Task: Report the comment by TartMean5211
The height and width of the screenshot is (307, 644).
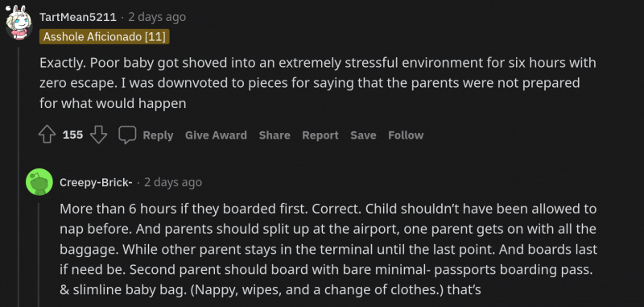Action: click(320, 135)
